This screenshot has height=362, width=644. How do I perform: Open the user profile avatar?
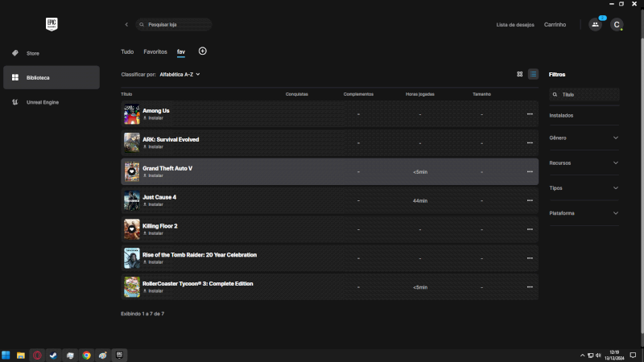(617, 24)
